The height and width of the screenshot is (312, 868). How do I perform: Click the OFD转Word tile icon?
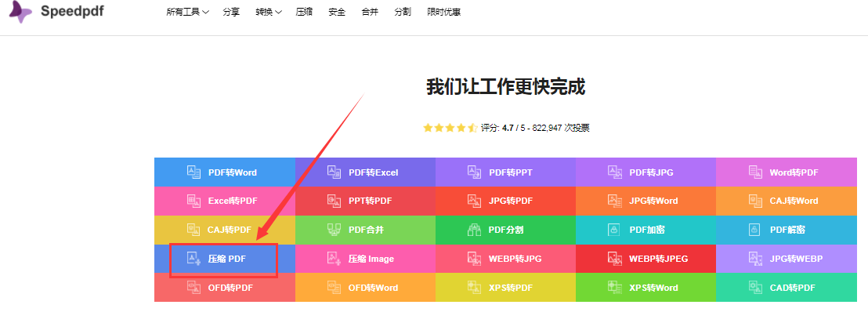point(334,287)
